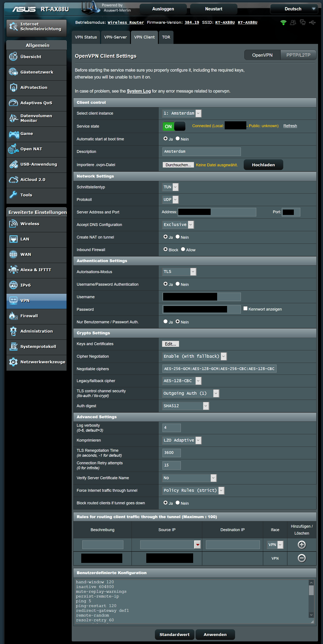Click the Internet Schnelleinrichtung wizard icon
The height and width of the screenshot is (644, 323).
click(x=13, y=26)
